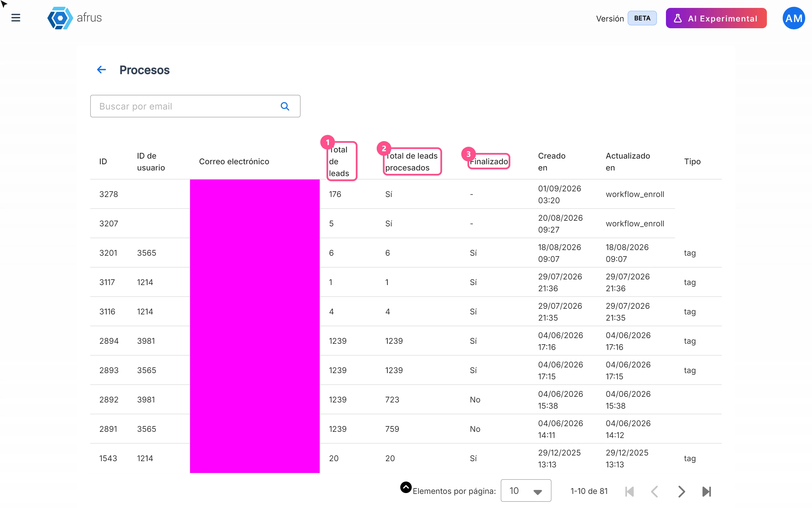Click the Correo electrónico column header
812x508 pixels.
[x=234, y=162]
